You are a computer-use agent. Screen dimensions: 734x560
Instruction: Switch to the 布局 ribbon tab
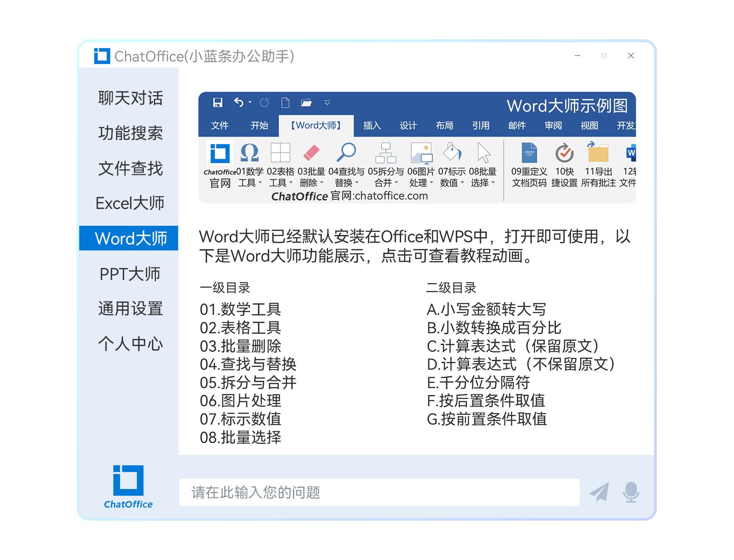[x=444, y=125]
